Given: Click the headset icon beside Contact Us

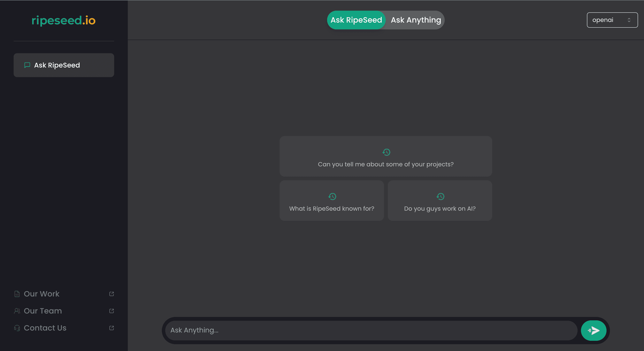Looking at the screenshot, I should [x=17, y=328].
